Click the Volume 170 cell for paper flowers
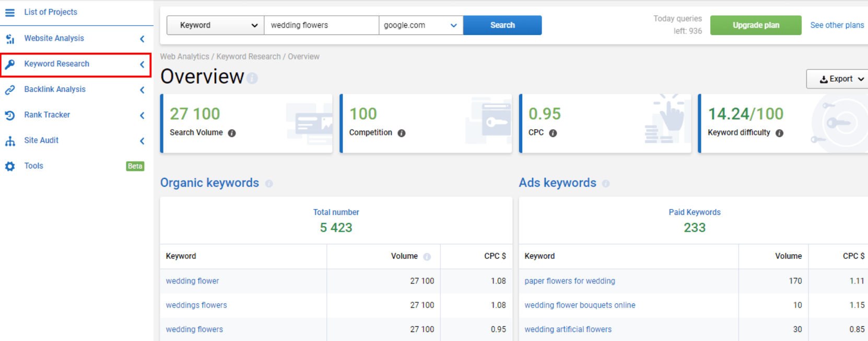Image resolution: width=868 pixels, height=341 pixels. 795,281
